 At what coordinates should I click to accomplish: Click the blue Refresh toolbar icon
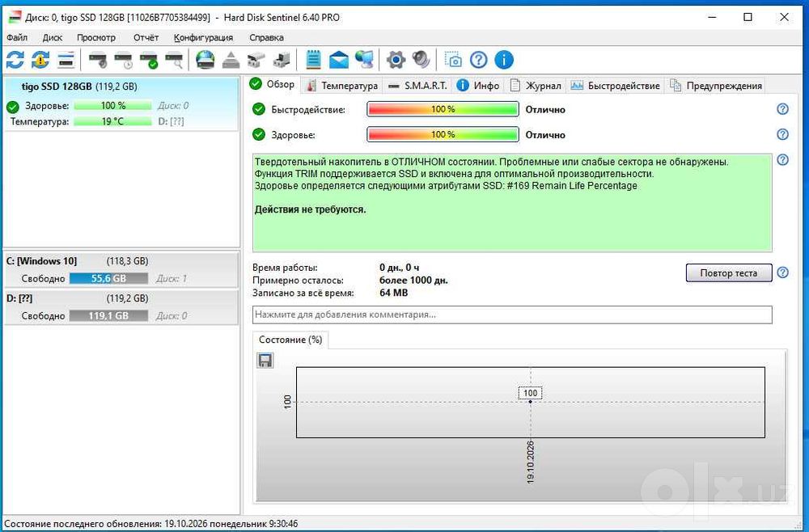click(15, 60)
